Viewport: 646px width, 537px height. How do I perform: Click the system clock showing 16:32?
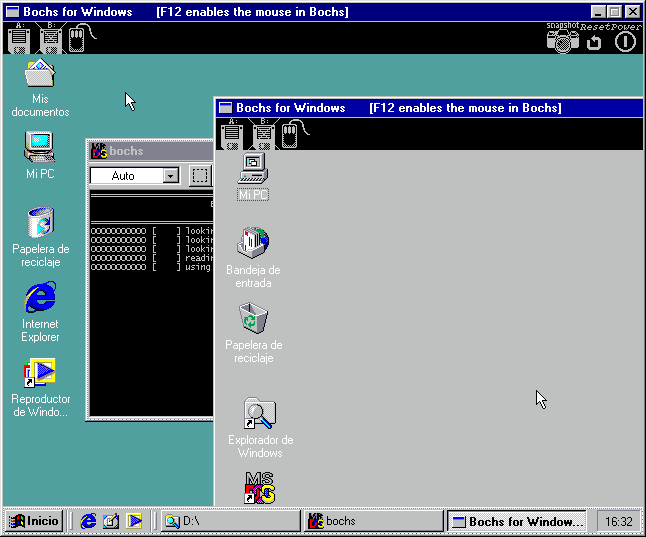click(x=619, y=521)
